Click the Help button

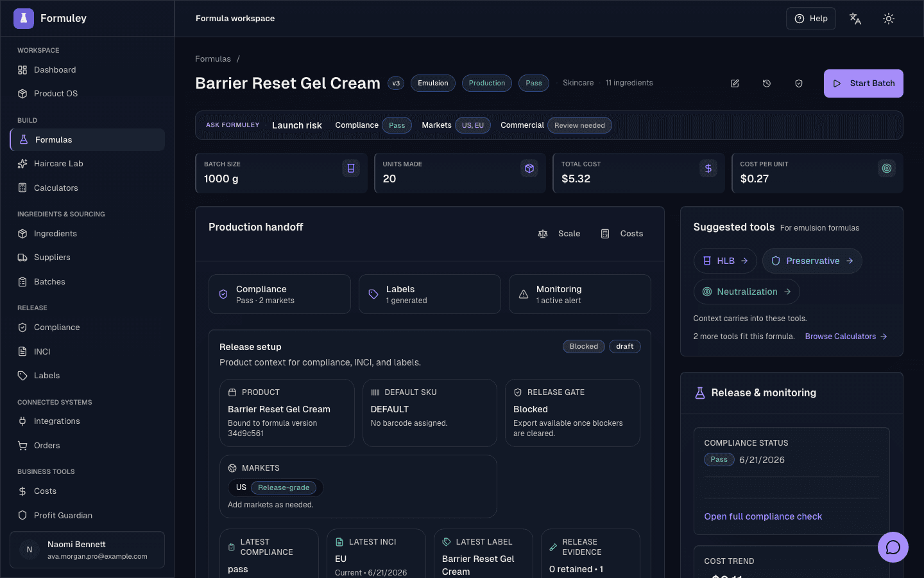pos(811,19)
